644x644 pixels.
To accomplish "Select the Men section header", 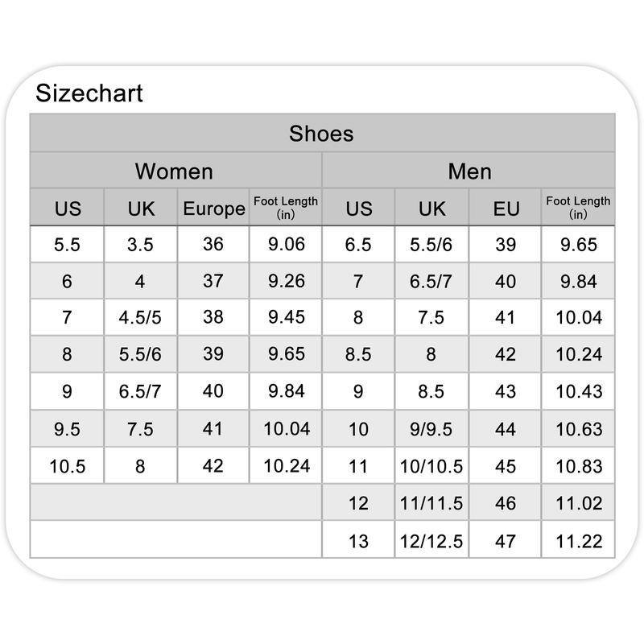I will coord(469,171).
